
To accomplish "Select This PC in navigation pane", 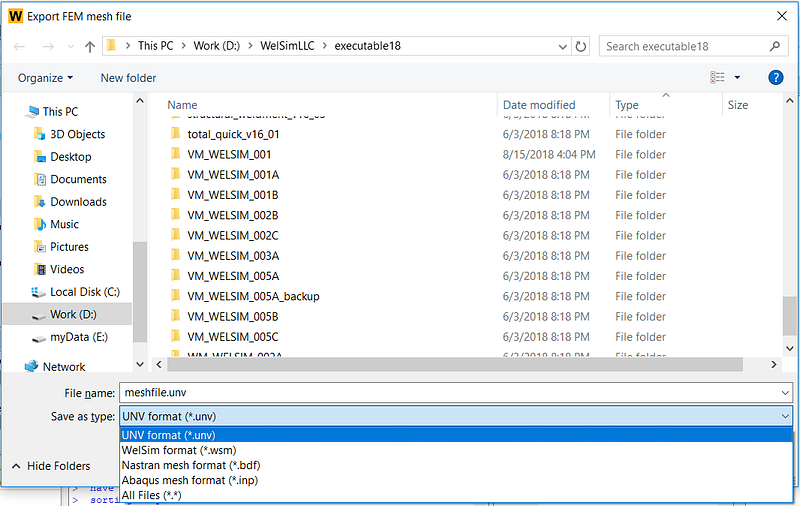I will 60,112.
